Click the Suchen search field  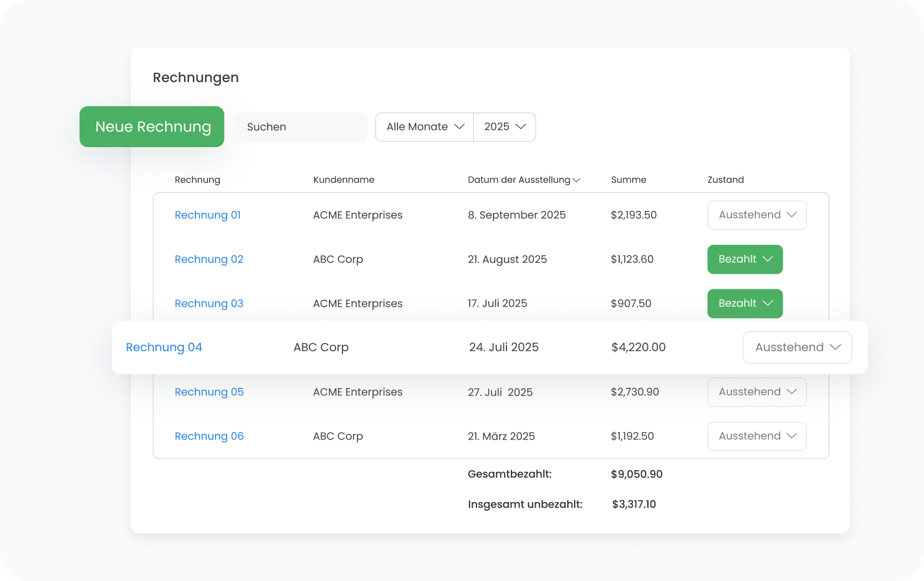pos(301,127)
